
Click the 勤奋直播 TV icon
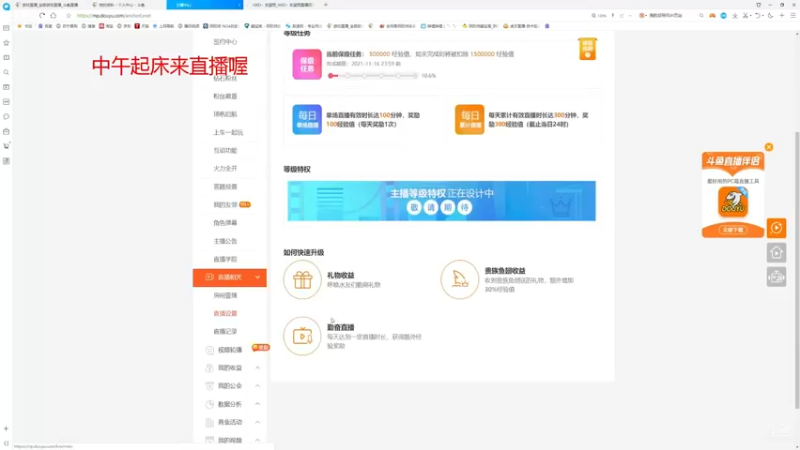(x=303, y=336)
